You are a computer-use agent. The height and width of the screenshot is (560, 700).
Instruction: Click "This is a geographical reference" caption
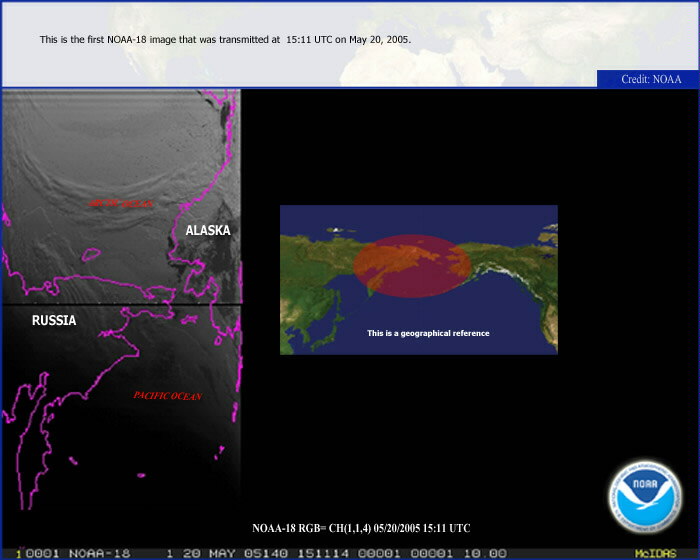point(428,333)
